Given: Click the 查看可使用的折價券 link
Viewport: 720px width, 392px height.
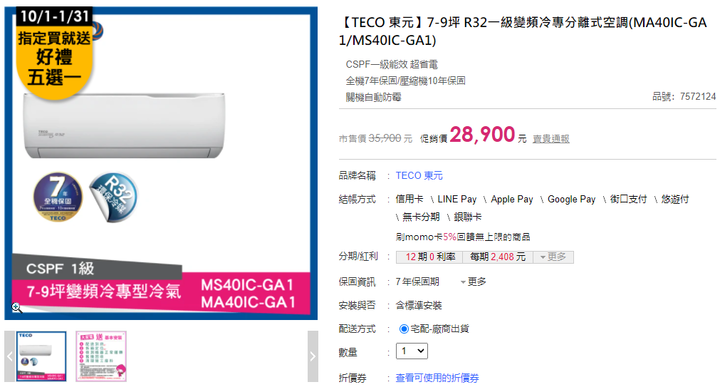Looking at the screenshot, I should 437,378.
